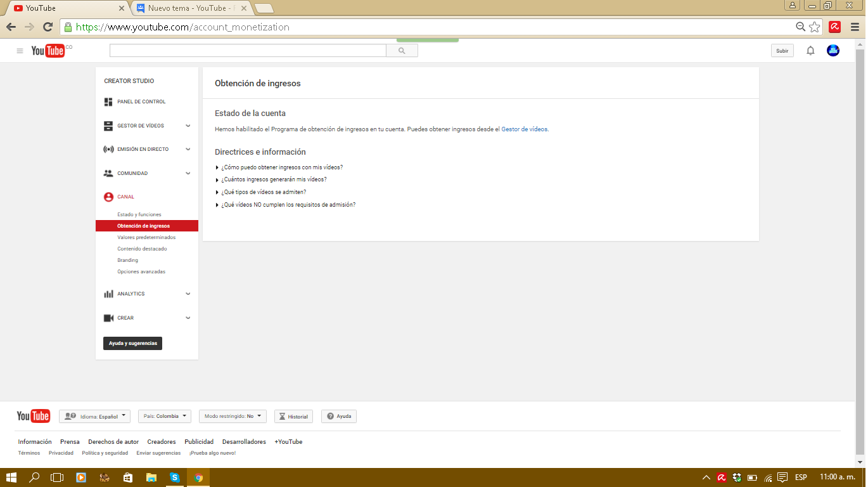The width and height of the screenshot is (868, 487).
Task: Click the green padlock security icon
Action: click(68, 27)
